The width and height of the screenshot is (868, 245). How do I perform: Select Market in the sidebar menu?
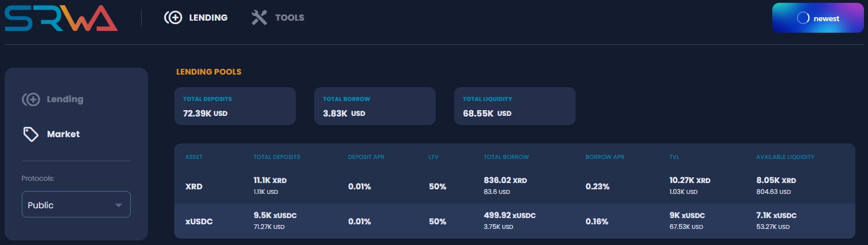tap(63, 134)
